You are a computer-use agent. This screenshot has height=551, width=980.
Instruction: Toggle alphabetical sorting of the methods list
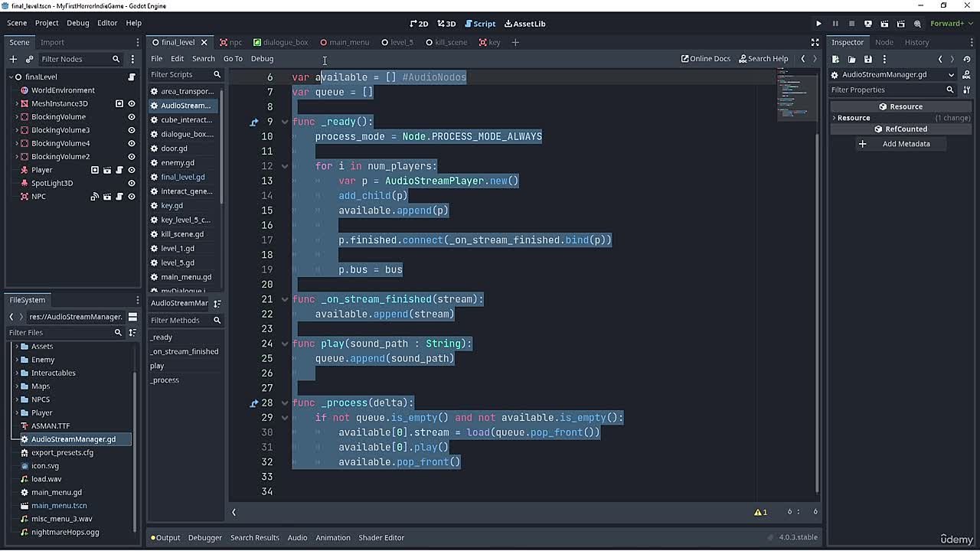point(217,303)
